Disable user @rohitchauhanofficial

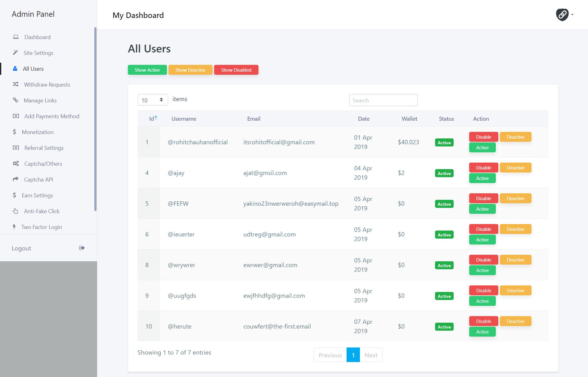(x=484, y=137)
